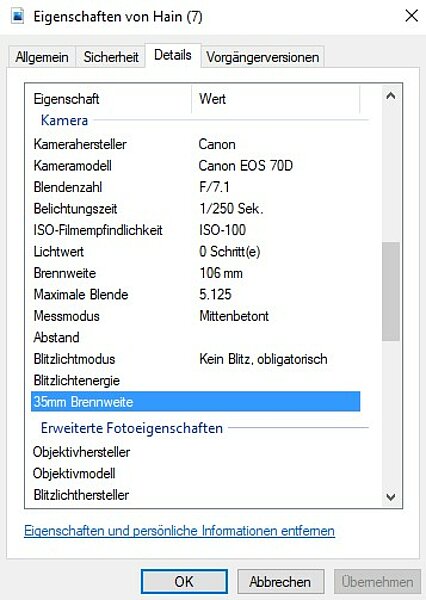Click the image file icon in title bar
The image size is (426, 600).
click(17, 16)
